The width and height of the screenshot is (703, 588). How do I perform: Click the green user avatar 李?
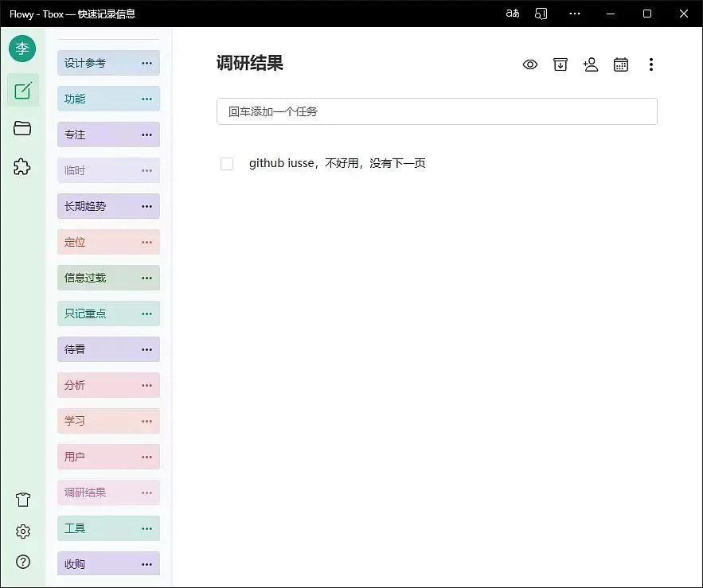pos(22,49)
